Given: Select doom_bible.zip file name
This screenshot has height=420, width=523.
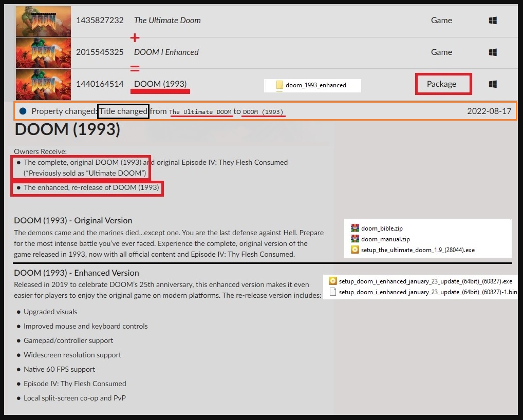Looking at the screenshot, I should (x=382, y=228).
